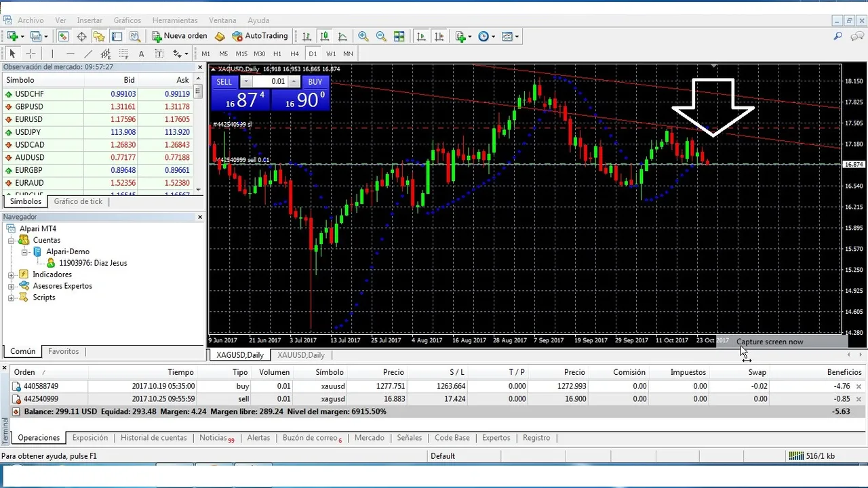Select horizontal line drawing tool
This screenshot has width=868, height=488.
coord(71,54)
